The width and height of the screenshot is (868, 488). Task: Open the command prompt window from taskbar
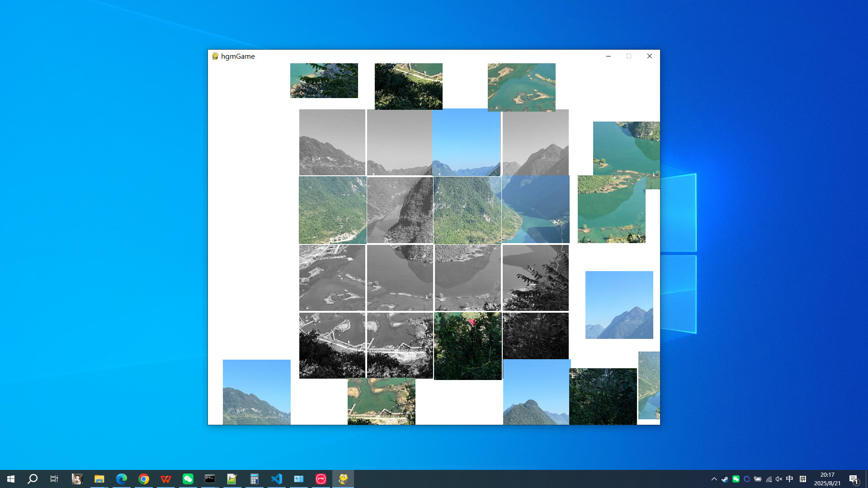click(x=210, y=479)
